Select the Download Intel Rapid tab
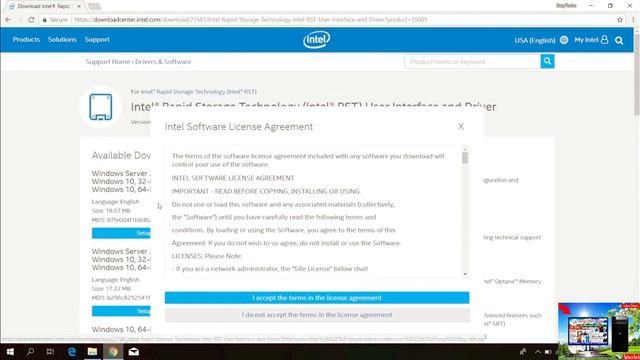 click(x=43, y=6)
